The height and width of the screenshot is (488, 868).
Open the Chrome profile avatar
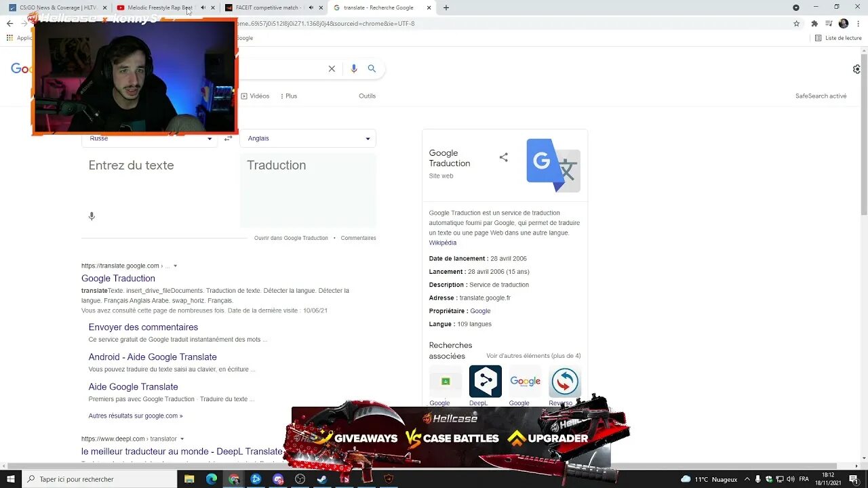(844, 23)
